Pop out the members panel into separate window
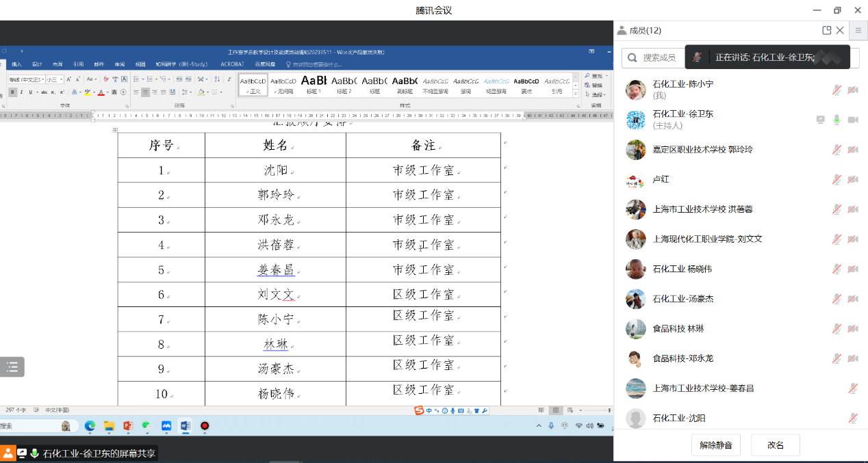The image size is (868, 463). (x=827, y=30)
